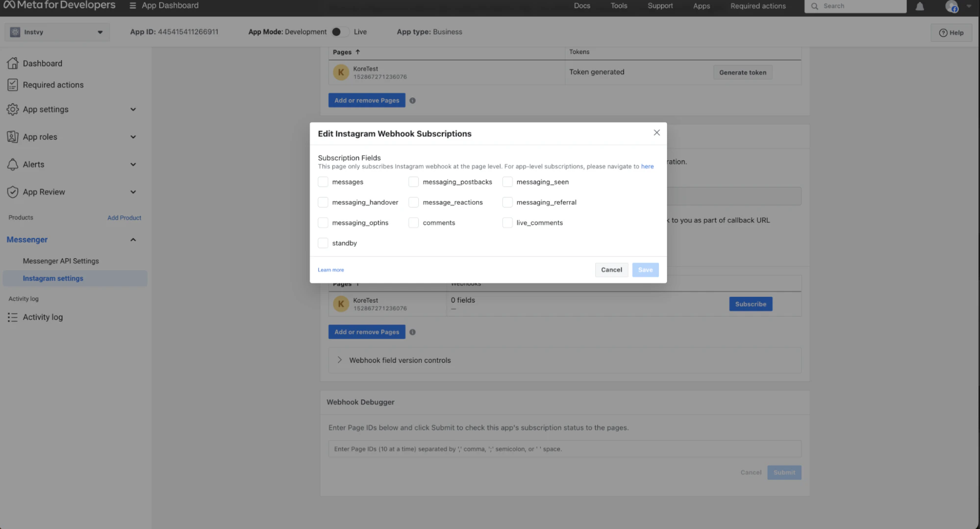Click the Dashboard home icon
Image resolution: width=980 pixels, height=529 pixels.
point(12,63)
